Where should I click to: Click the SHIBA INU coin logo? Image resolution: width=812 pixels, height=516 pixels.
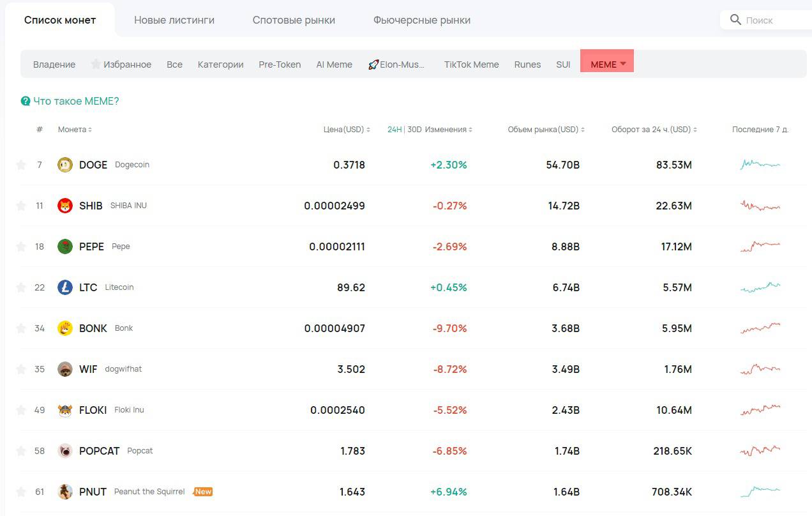[65, 206]
